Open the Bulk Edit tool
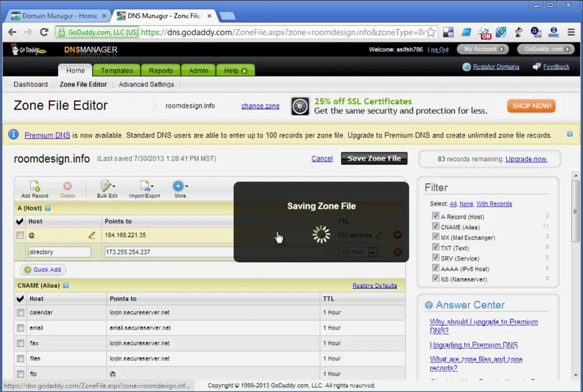 coord(107,189)
